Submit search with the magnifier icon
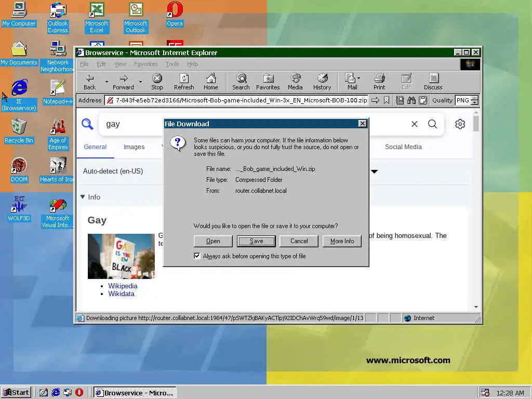The width and height of the screenshot is (532, 399). [432, 124]
